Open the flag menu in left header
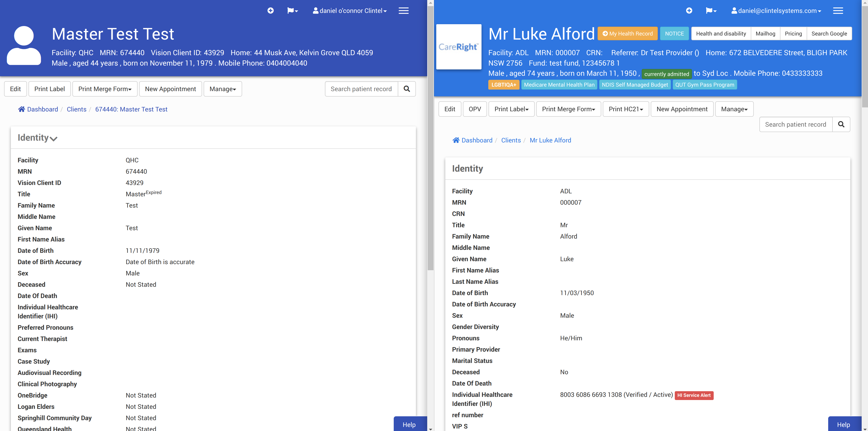Image resolution: width=868 pixels, height=431 pixels. (x=292, y=11)
